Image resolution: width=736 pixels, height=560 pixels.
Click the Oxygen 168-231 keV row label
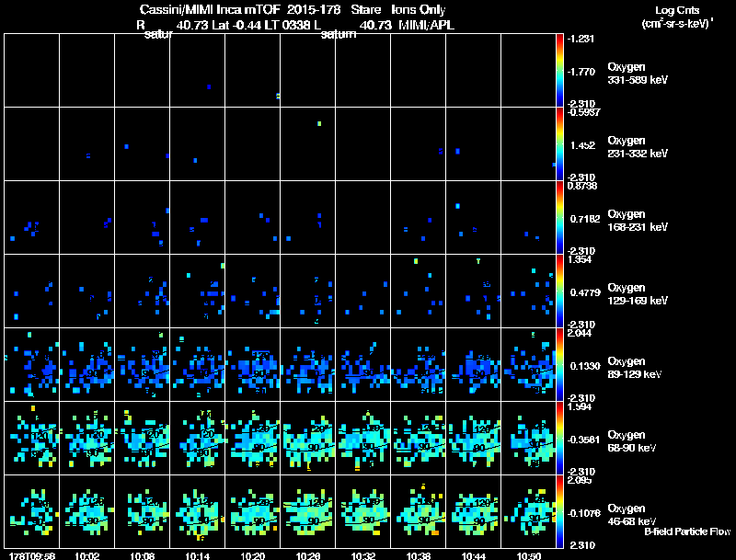coord(638,221)
